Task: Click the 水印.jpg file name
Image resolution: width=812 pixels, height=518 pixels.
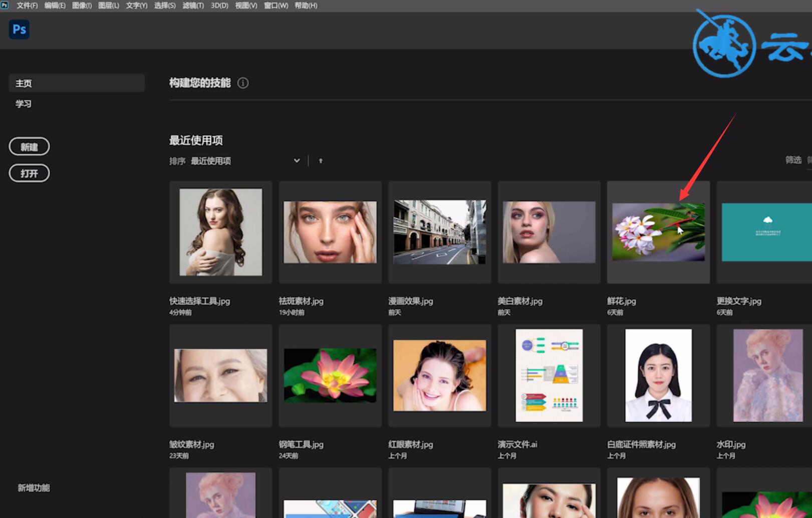Action: click(731, 444)
